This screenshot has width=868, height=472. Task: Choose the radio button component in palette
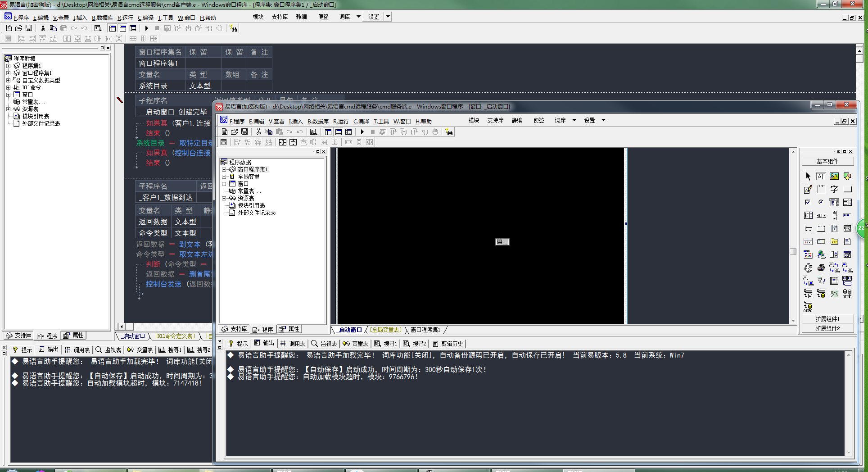tap(821, 203)
